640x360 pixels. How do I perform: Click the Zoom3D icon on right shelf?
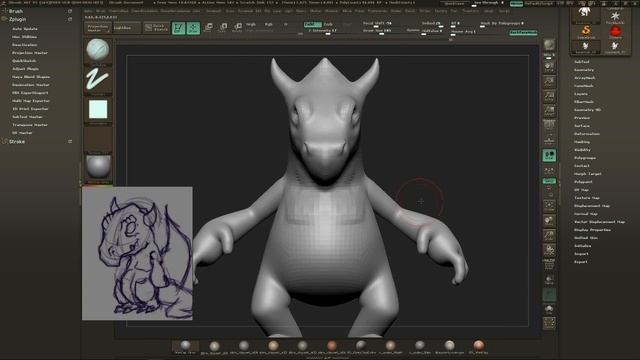pos(549,235)
